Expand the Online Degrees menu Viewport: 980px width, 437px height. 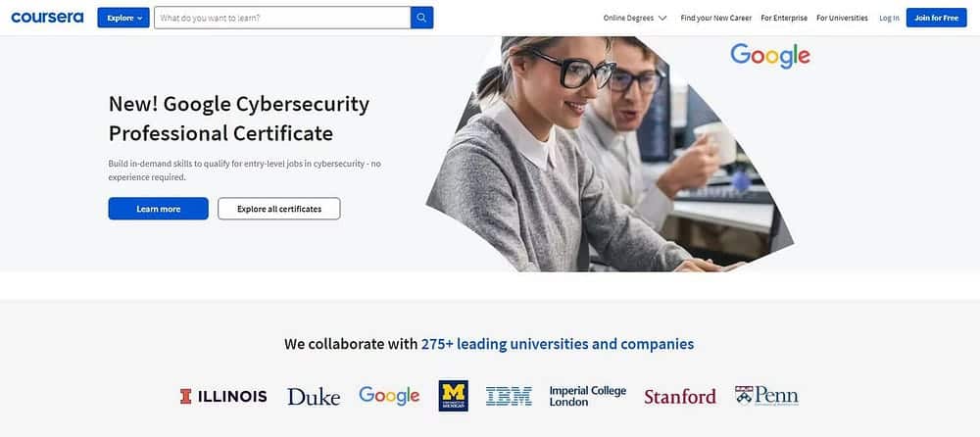point(635,18)
